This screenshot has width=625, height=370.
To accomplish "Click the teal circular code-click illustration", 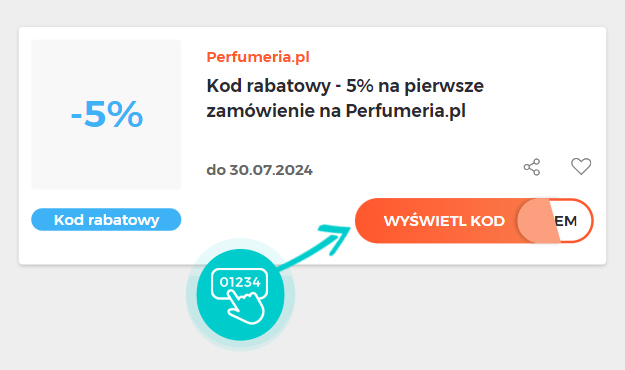I will point(240,295).
